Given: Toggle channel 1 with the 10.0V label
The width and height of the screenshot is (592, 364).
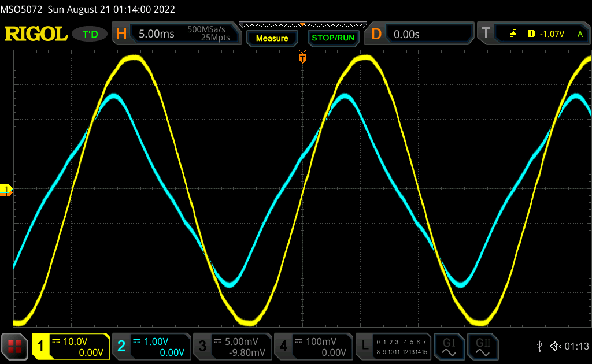Looking at the screenshot, I should [71, 346].
